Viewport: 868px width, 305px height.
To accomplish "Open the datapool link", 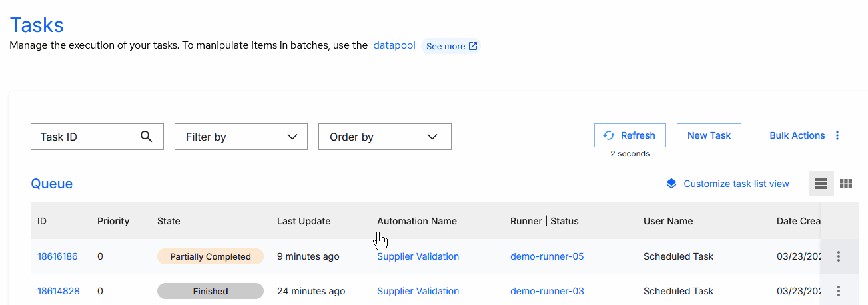I will 394,45.
